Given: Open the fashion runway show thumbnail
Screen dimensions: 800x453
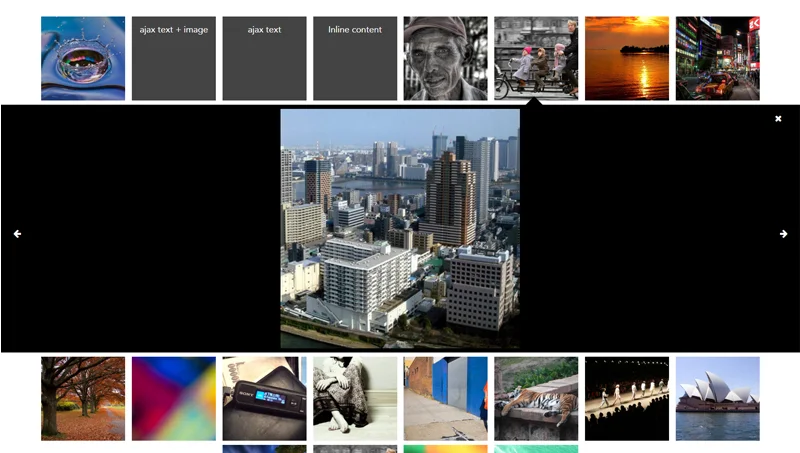Looking at the screenshot, I should tap(627, 398).
